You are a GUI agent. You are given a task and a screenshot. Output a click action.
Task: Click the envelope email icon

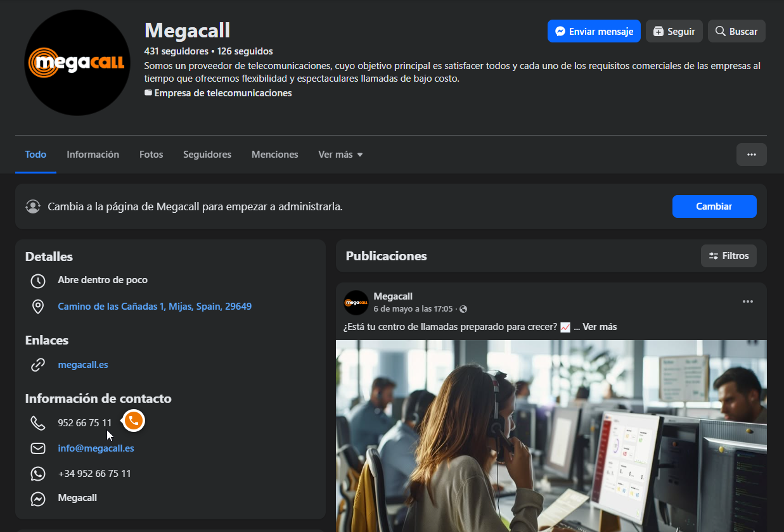point(38,448)
